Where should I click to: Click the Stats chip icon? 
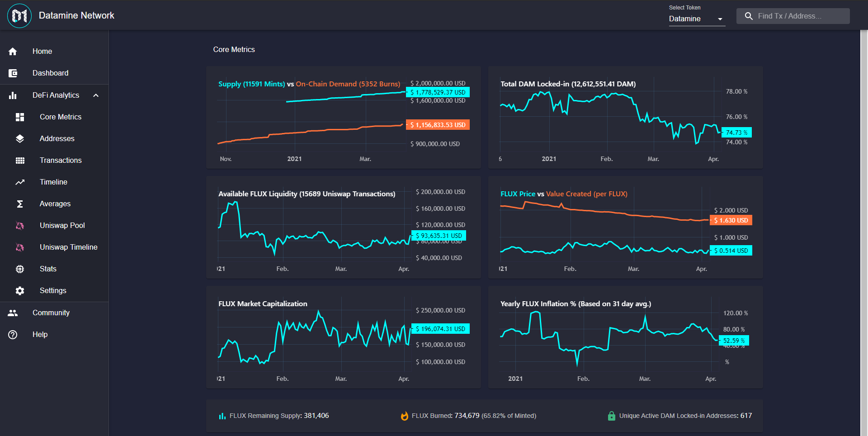(x=20, y=269)
